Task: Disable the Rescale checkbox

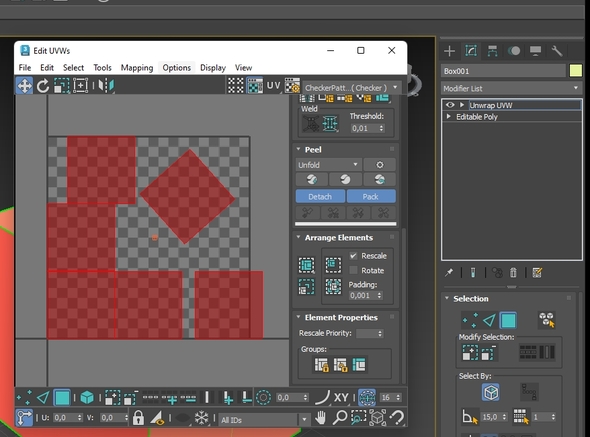Action: [353, 256]
